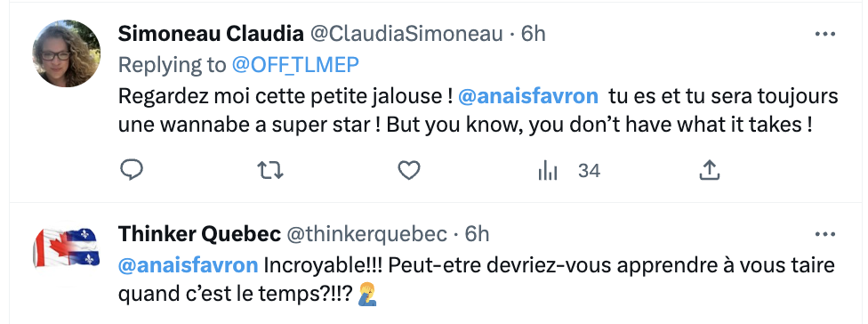Like the tweet with the heart icon
Screen dimensions: 868x324
coord(409,171)
